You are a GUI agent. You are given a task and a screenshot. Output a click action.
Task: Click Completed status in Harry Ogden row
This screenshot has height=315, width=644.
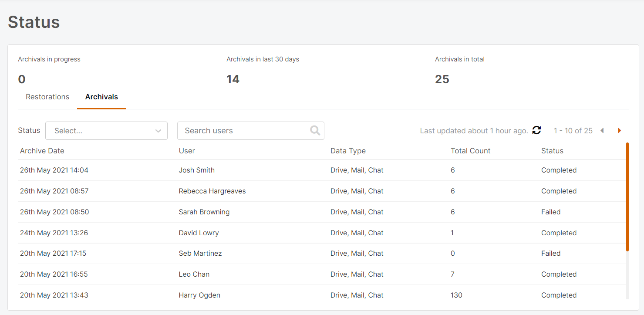(559, 295)
